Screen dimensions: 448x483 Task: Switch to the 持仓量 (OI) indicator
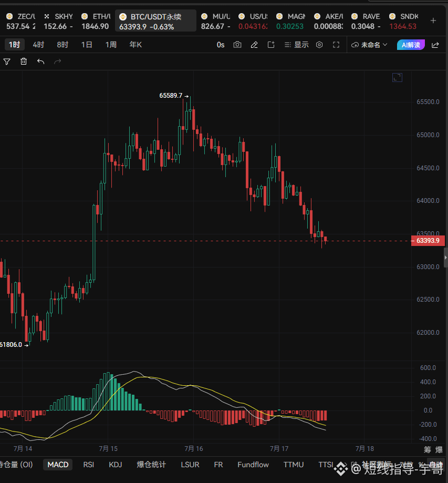tap(16, 465)
